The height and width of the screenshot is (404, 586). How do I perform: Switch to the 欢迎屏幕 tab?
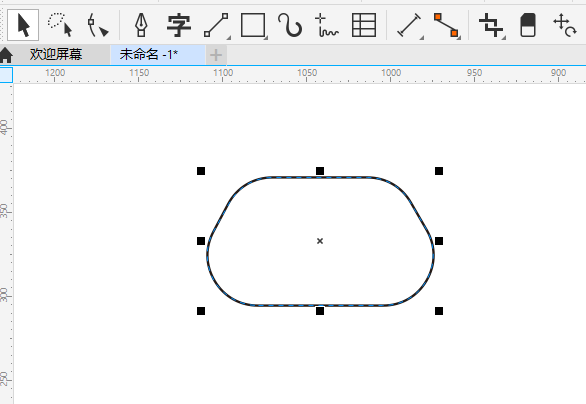pos(56,55)
